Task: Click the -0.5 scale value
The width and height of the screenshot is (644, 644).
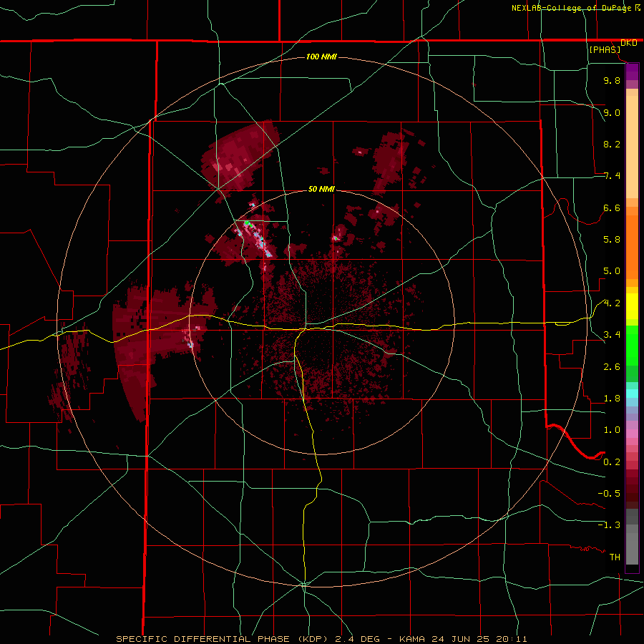Action: [x=609, y=494]
